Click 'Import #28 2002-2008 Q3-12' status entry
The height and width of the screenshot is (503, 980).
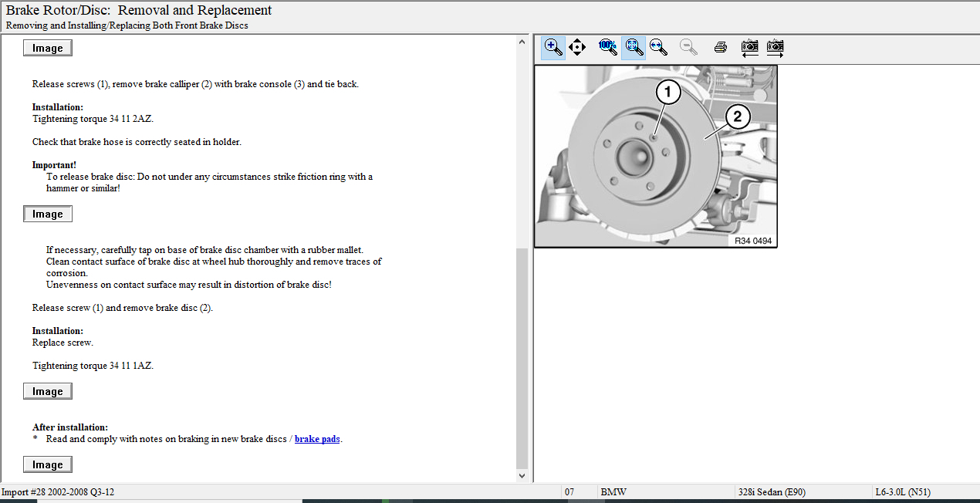(58, 492)
